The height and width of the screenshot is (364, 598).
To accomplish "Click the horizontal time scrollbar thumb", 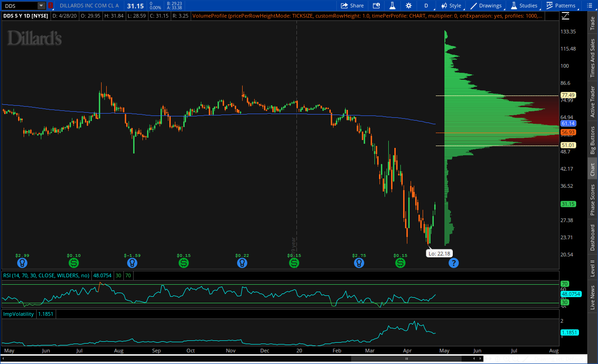I will click(406, 358).
